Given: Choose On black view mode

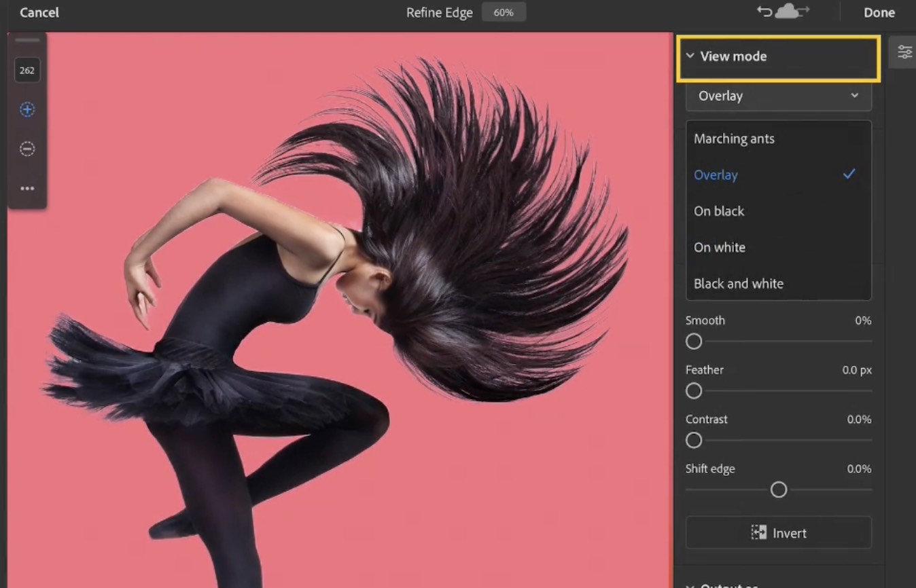Looking at the screenshot, I should coord(779,211).
